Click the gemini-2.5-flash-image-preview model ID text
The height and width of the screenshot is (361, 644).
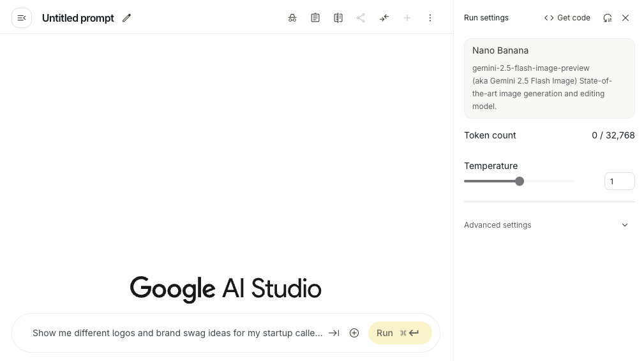[530, 68]
